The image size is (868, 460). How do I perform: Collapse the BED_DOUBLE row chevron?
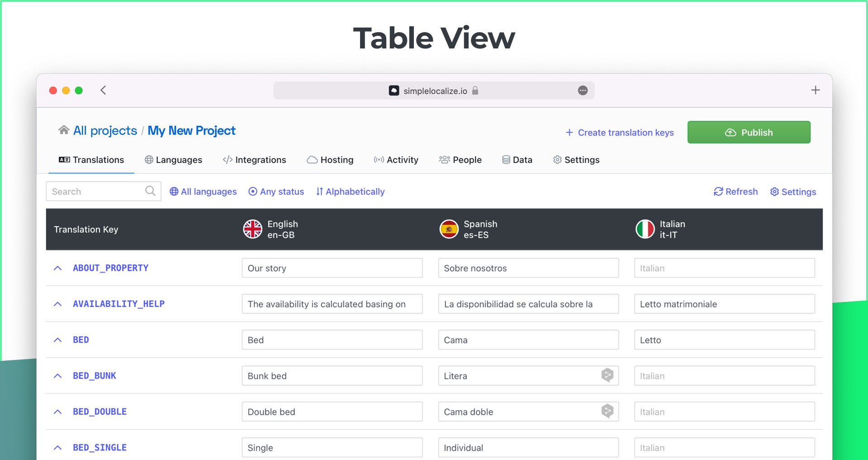[57, 412]
